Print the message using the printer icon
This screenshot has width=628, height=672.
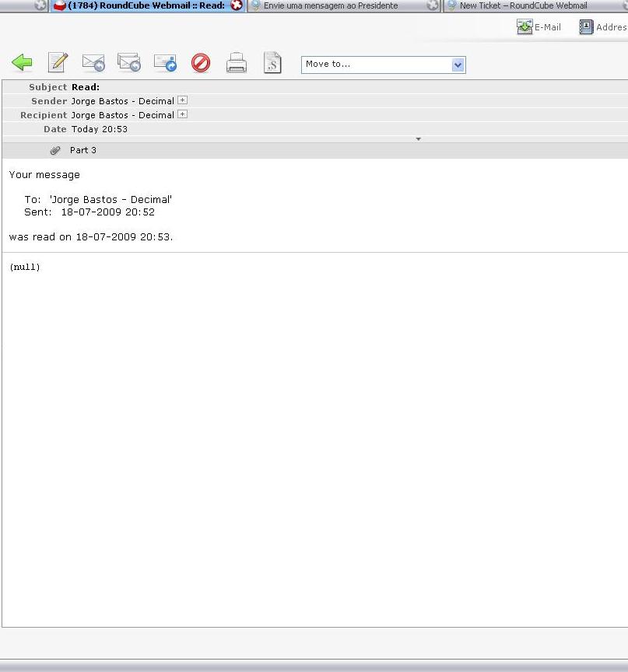236,63
